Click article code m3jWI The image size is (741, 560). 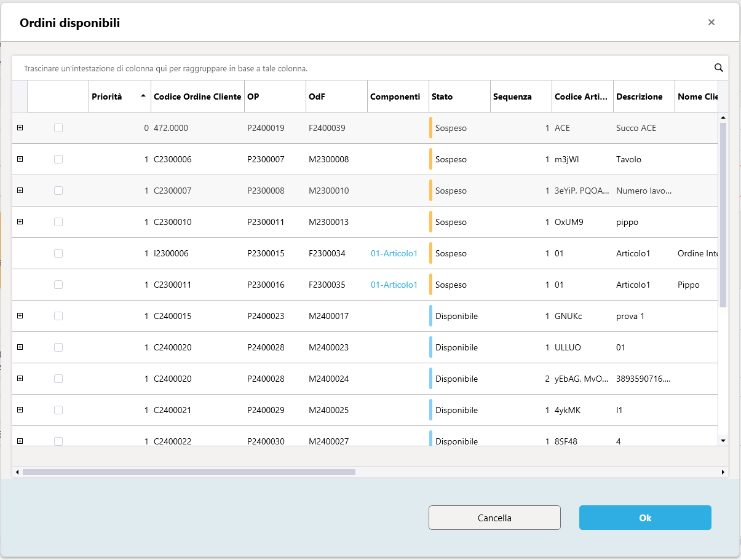566,159
